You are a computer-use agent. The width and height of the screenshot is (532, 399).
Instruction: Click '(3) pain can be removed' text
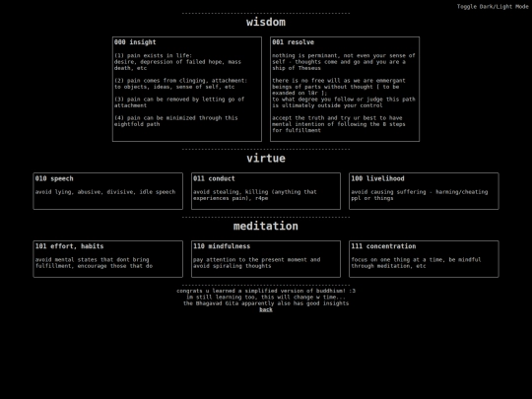pos(179,102)
